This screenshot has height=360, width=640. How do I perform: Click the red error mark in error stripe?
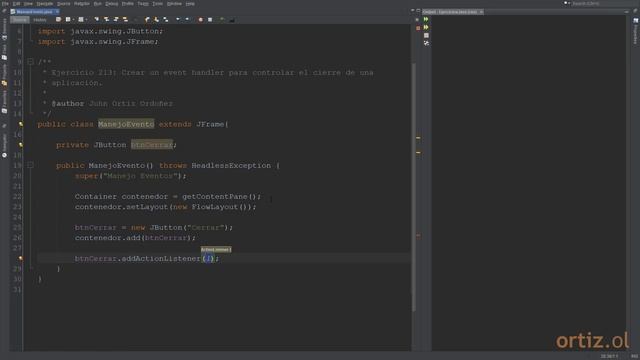coord(418,236)
